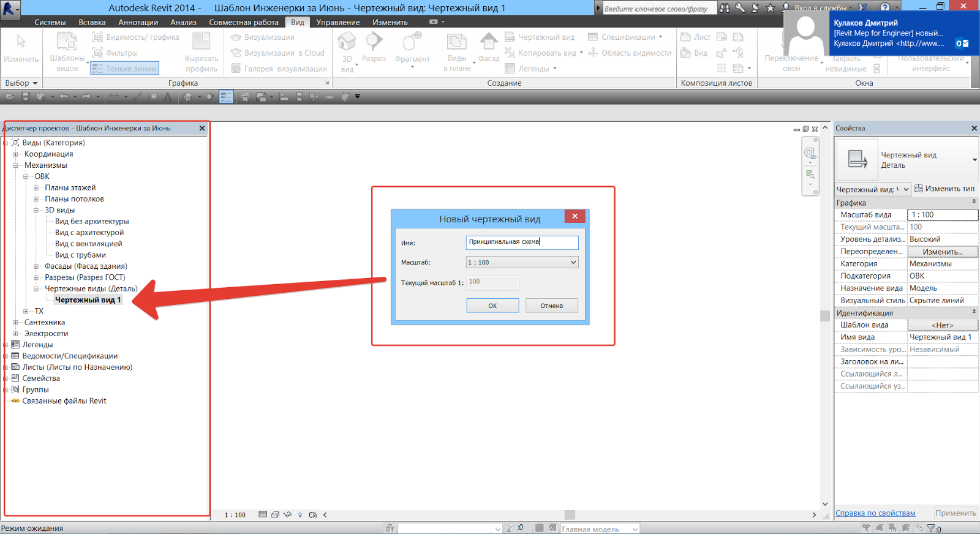This screenshot has width=980, height=534.
Task: Toggle Тонкие линии ribbon button
Action: coord(125,69)
